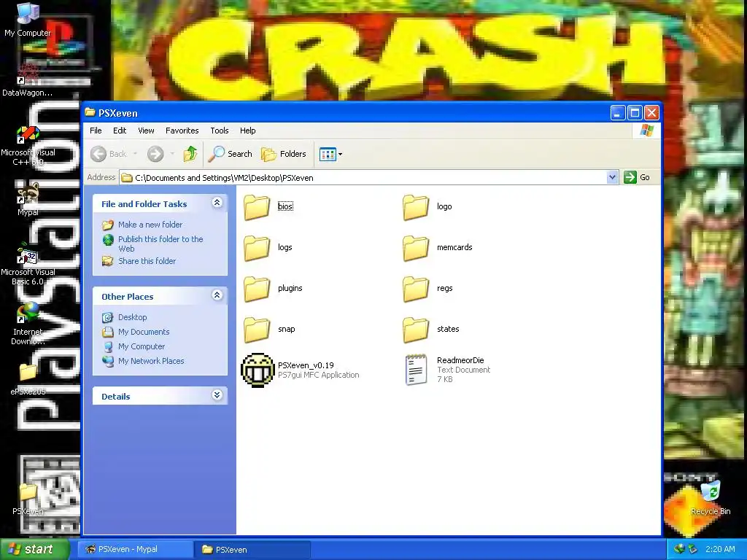Viewport: 747px width, 560px height.
Task: Select the memcards folder icon
Action: tap(416, 248)
